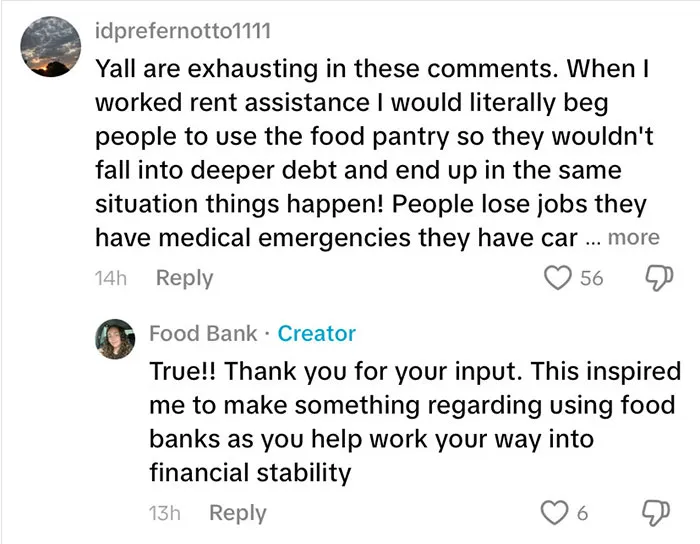
Task: Tap thumbs-down on the Food Bank reply
Action: coord(655,513)
